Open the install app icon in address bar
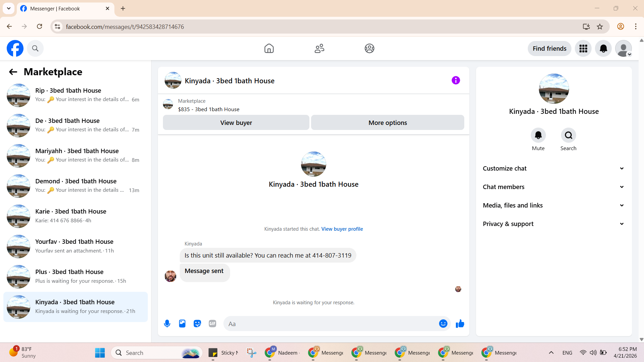The width and height of the screenshot is (644, 362). (x=586, y=27)
